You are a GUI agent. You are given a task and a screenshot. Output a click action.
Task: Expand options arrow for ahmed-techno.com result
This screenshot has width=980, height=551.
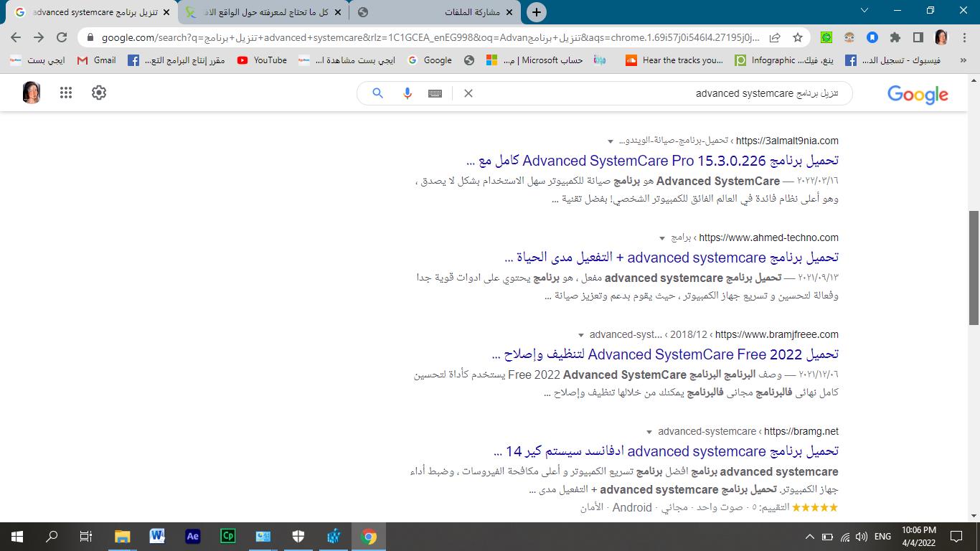(661, 238)
